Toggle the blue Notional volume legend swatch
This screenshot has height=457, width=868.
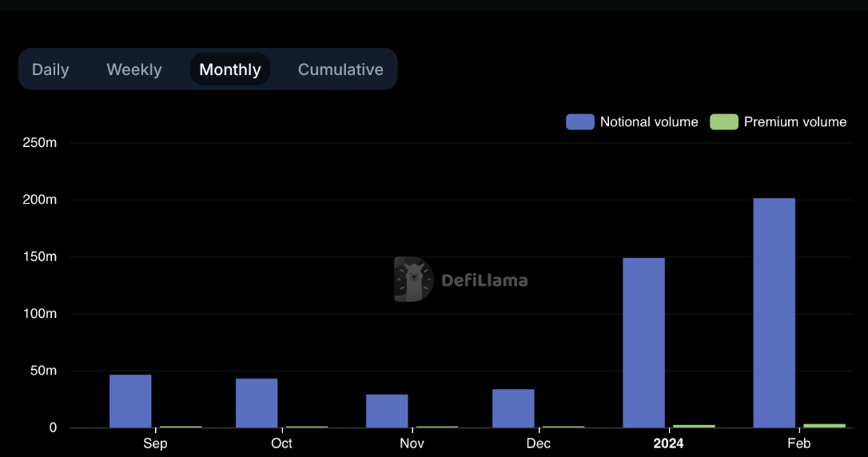pos(579,121)
